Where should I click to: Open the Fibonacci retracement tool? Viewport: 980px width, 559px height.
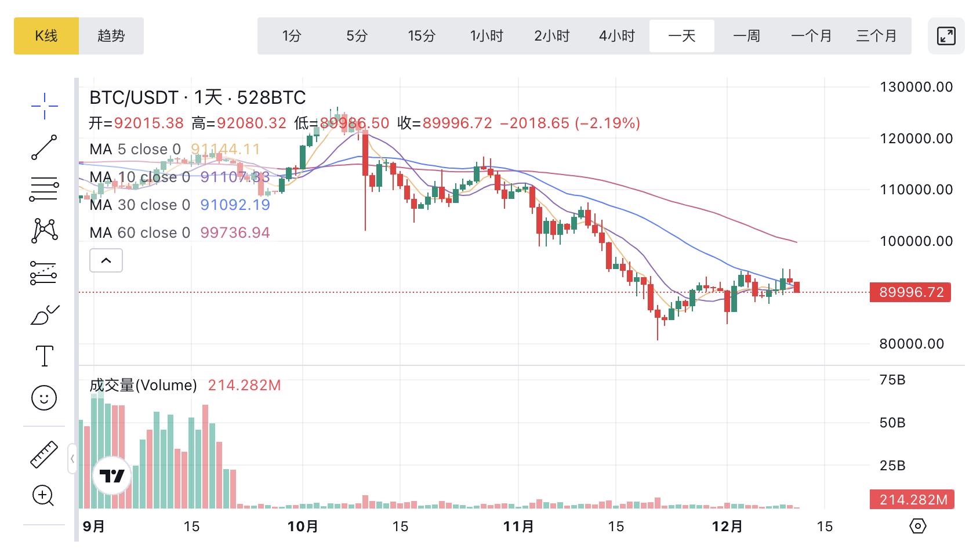[44, 189]
